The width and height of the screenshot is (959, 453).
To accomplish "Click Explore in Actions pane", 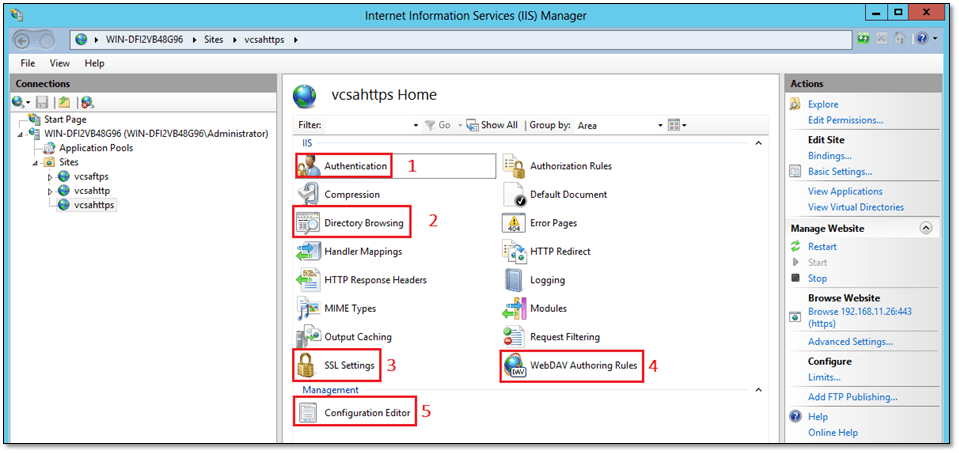I will click(x=823, y=105).
